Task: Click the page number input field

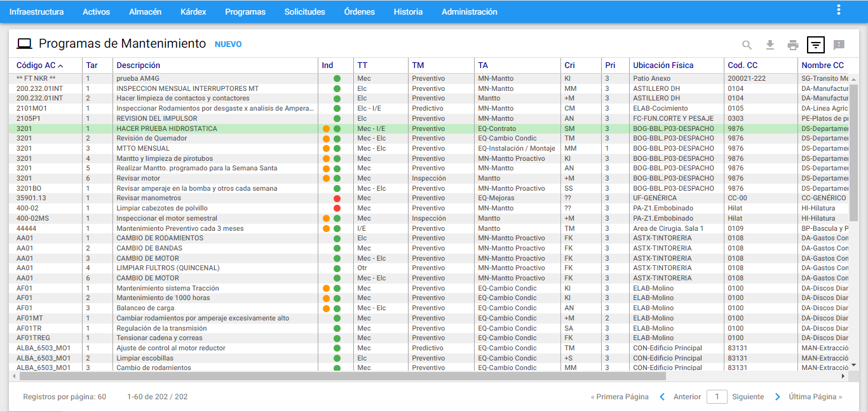Action: pyautogui.click(x=717, y=397)
